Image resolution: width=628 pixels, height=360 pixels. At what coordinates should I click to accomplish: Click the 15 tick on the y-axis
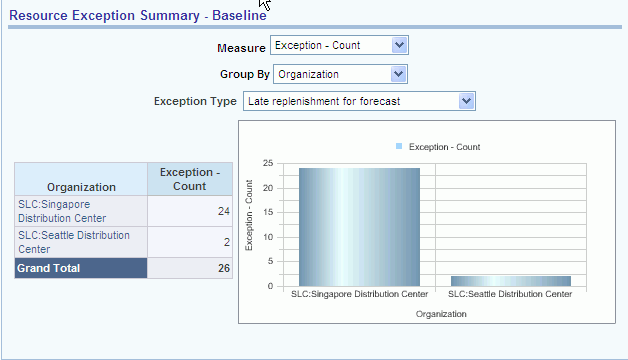point(268,212)
